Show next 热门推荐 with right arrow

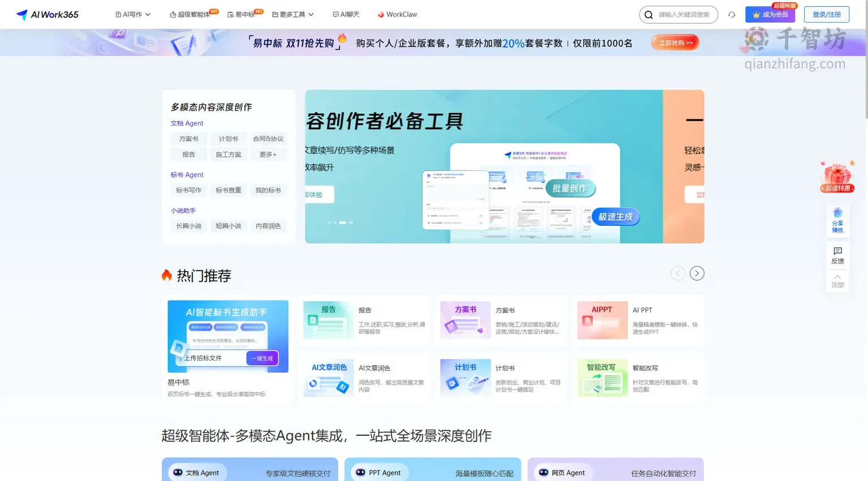click(x=697, y=273)
